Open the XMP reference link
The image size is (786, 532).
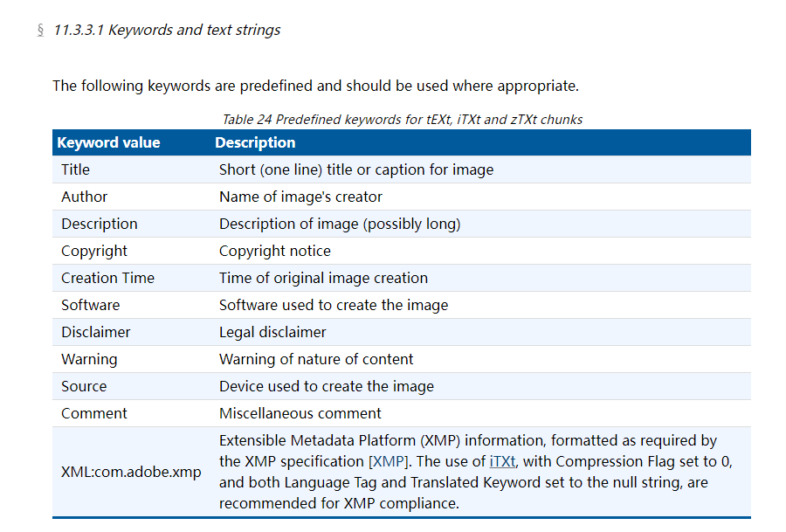point(389,461)
